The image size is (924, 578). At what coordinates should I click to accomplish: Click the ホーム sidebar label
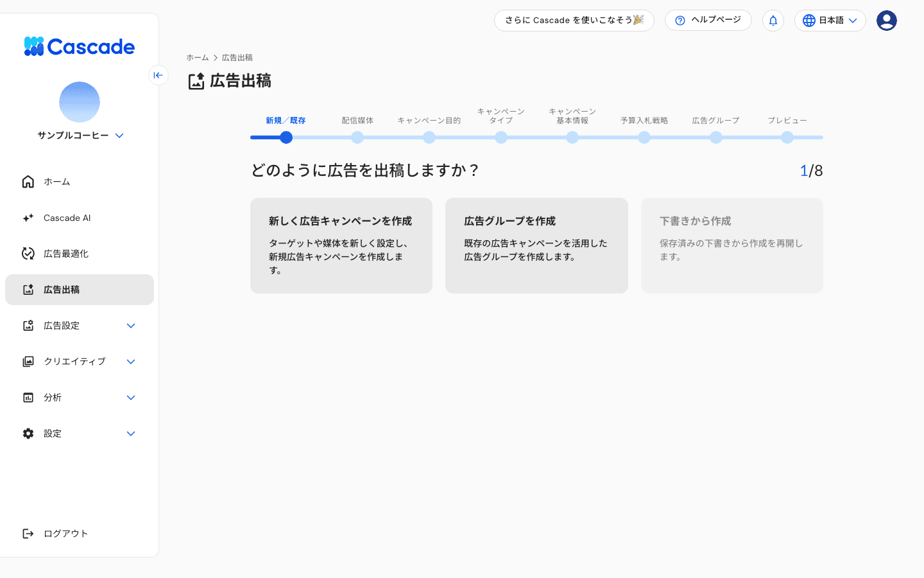pos(57,182)
